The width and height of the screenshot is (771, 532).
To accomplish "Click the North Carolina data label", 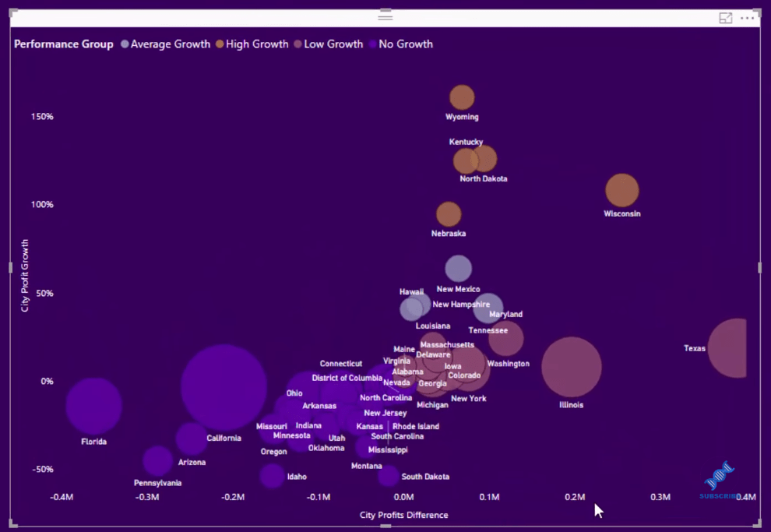I will pos(386,397).
